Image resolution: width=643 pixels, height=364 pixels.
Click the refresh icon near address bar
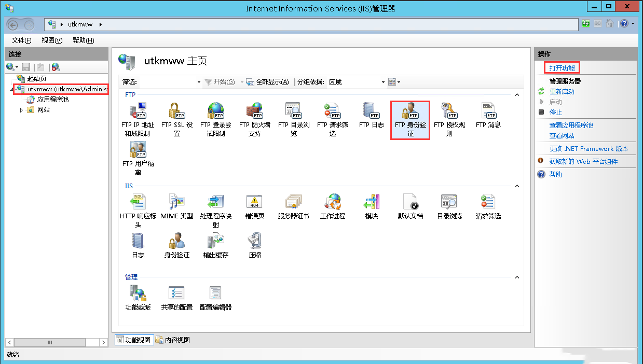586,24
